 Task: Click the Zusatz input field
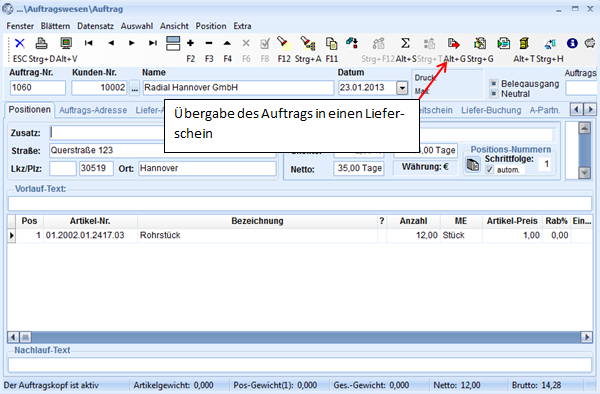click(107, 133)
